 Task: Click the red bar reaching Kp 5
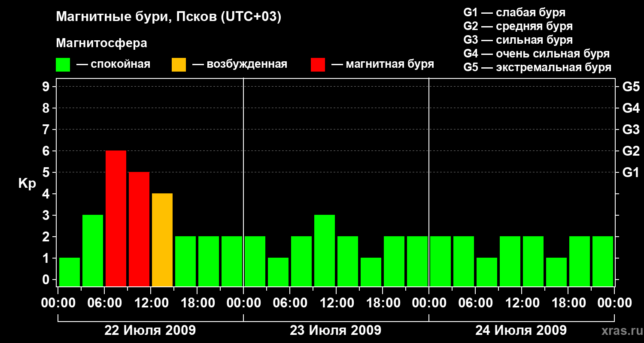click(x=139, y=229)
